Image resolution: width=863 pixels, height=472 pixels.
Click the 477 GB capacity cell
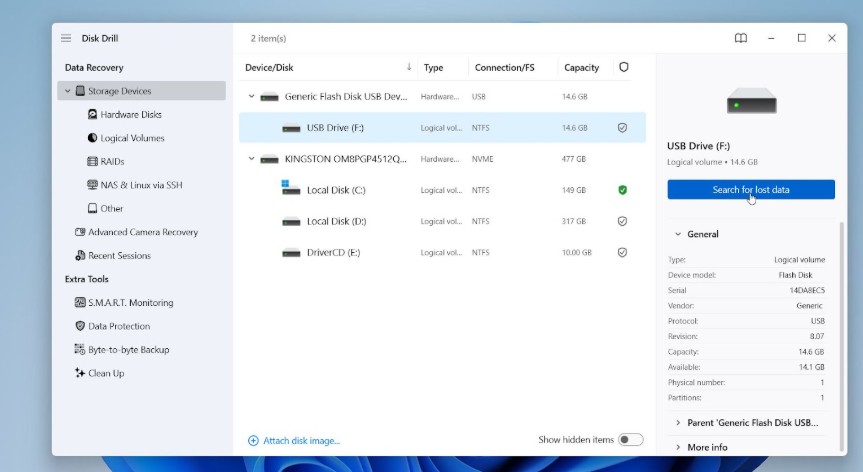click(573, 159)
